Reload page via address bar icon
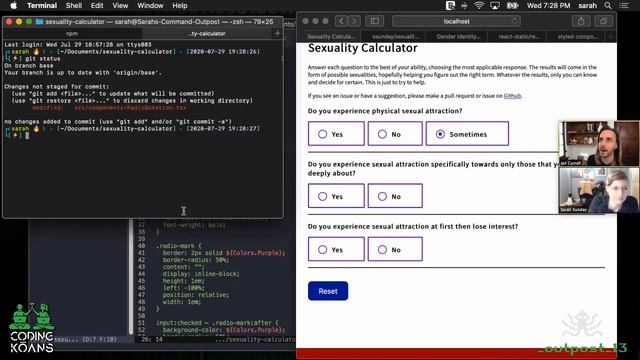Image resolution: width=640 pixels, height=360 pixels. pyautogui.click(x=515, y=21)
